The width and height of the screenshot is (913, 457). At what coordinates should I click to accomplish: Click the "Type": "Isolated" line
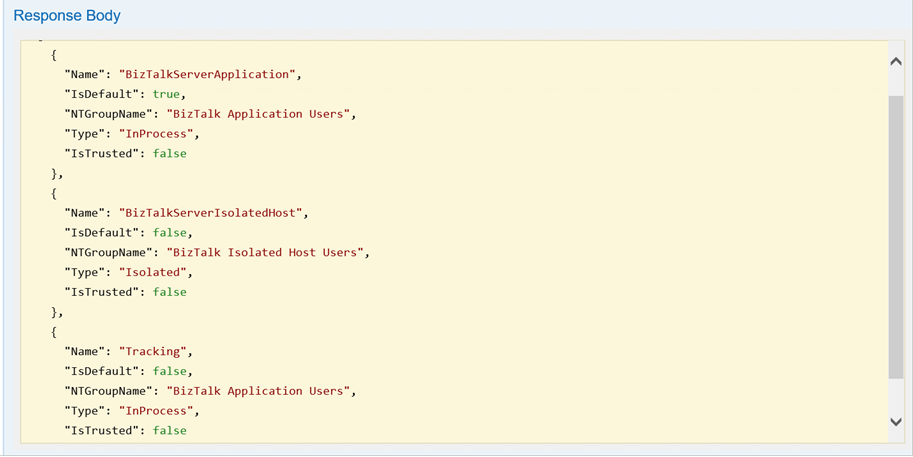129,272
